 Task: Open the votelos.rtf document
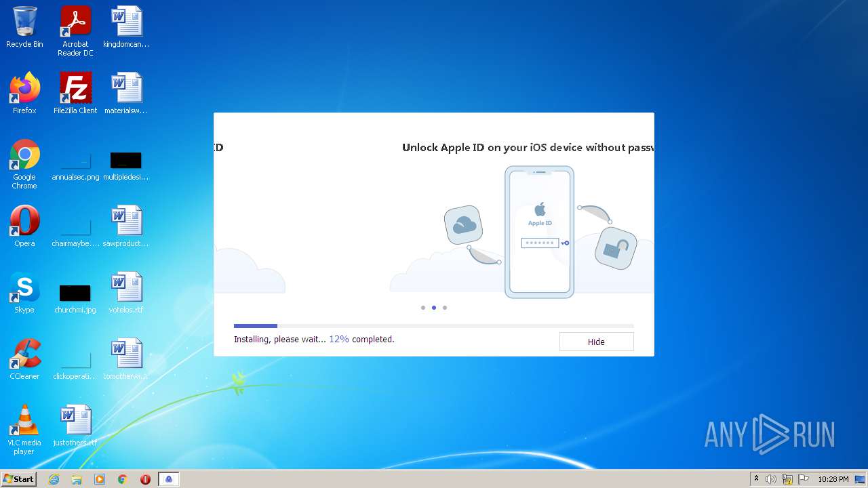click(x=126, y=293)
